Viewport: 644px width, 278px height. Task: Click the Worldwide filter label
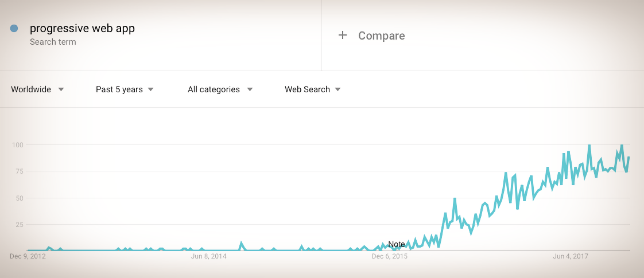(31, 89)
